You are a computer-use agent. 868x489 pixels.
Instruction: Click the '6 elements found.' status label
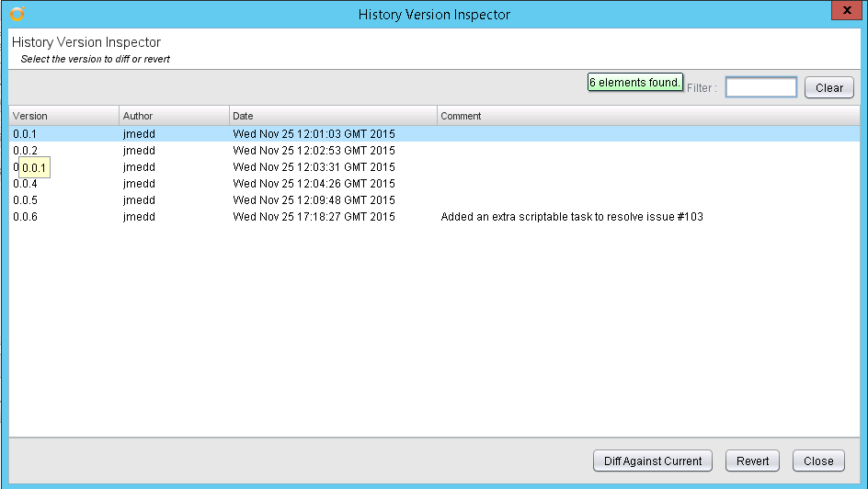(x=635, y=83)
